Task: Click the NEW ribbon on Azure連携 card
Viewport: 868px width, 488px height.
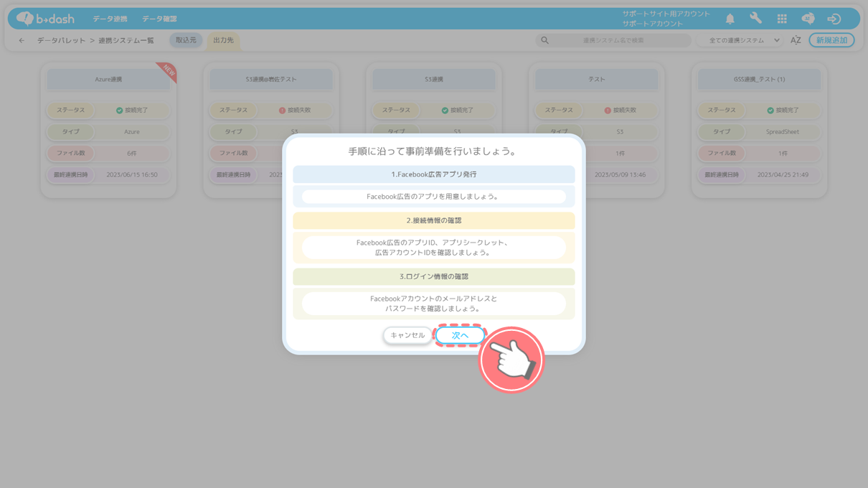Action: click(x=168, y=70)
